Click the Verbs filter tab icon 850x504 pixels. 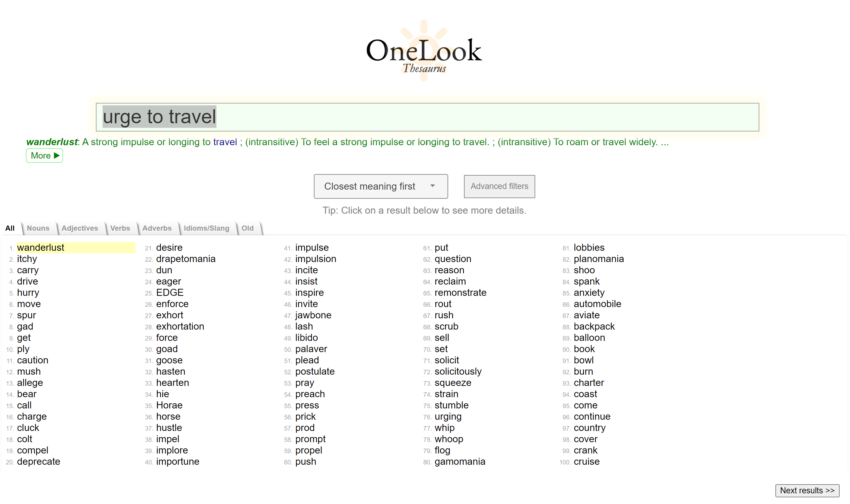(x=119, y=228)
